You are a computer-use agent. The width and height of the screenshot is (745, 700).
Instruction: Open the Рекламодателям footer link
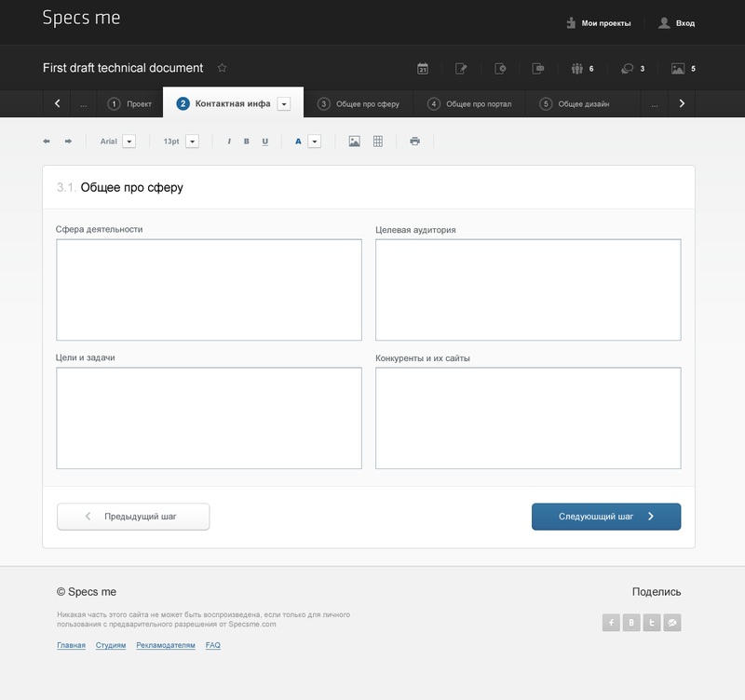tap(166, 645)
